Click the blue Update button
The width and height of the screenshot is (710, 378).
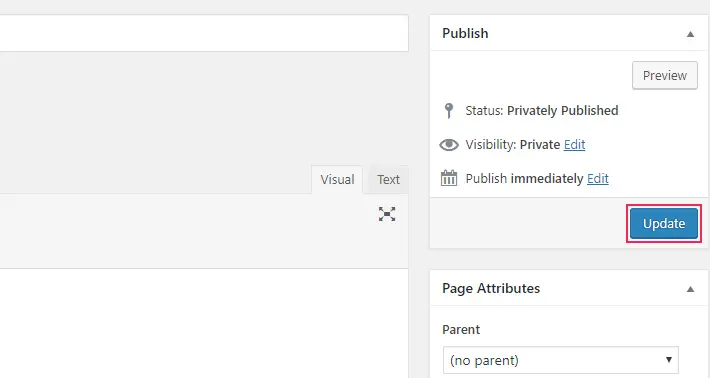(664, 223)
